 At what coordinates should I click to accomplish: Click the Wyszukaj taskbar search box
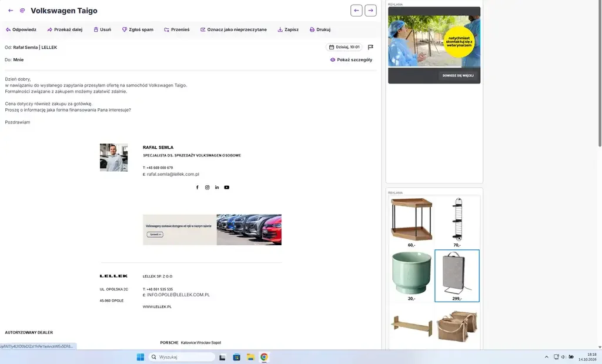point(182,357)
